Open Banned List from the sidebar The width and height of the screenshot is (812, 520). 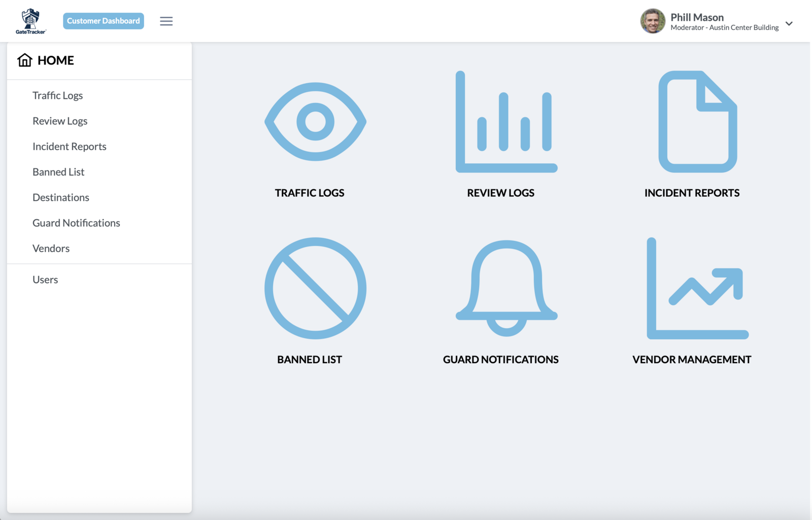(x=58, y=172)
